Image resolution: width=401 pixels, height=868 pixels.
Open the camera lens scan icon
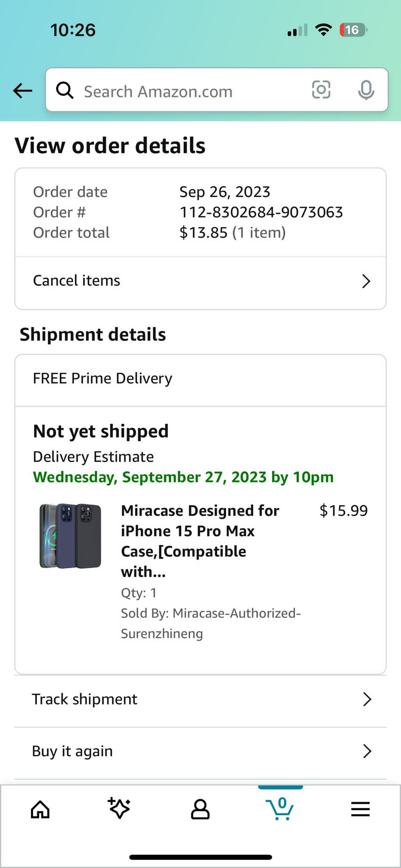pyautogui.click(x=321, y=90)
